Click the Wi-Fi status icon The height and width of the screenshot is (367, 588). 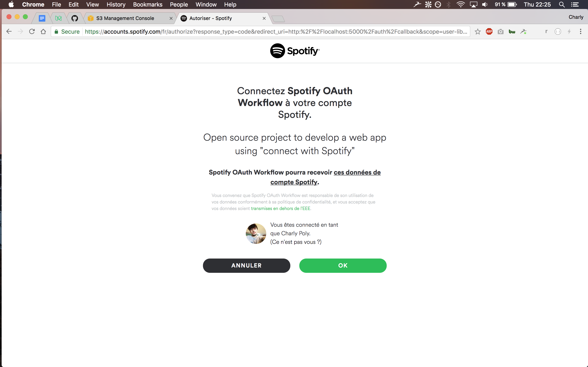(460, 5)
